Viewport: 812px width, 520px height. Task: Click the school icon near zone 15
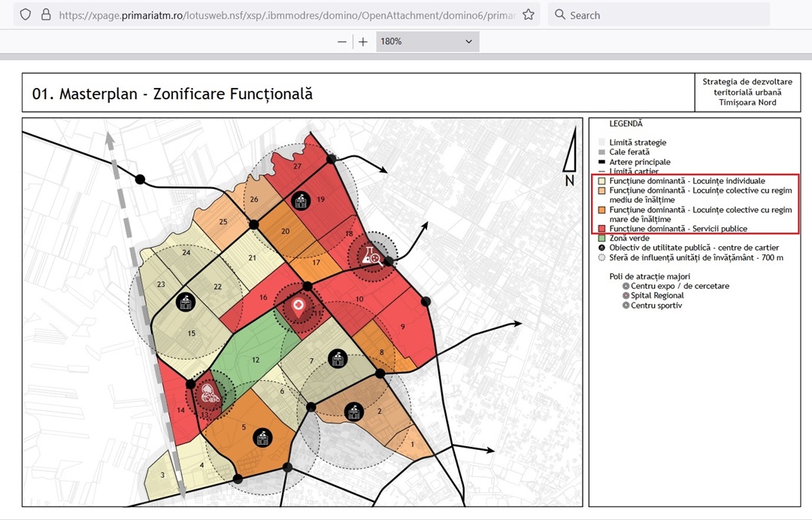point(186,302)
